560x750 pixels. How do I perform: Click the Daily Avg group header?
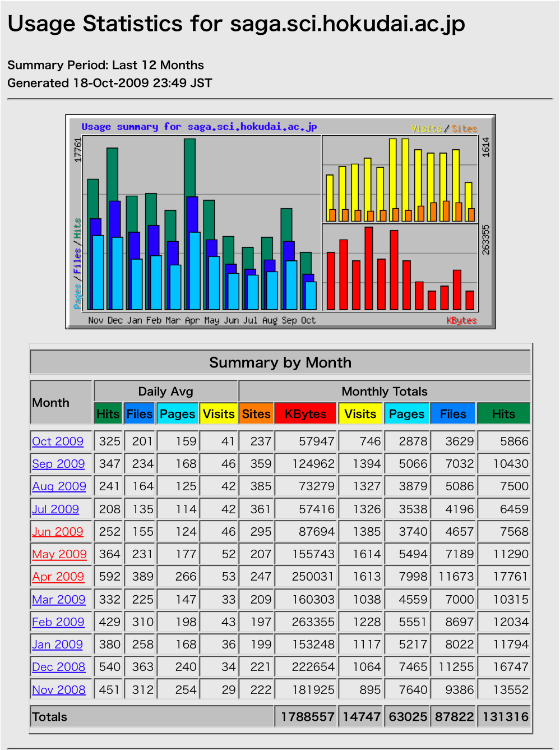(x=165, y=391)
